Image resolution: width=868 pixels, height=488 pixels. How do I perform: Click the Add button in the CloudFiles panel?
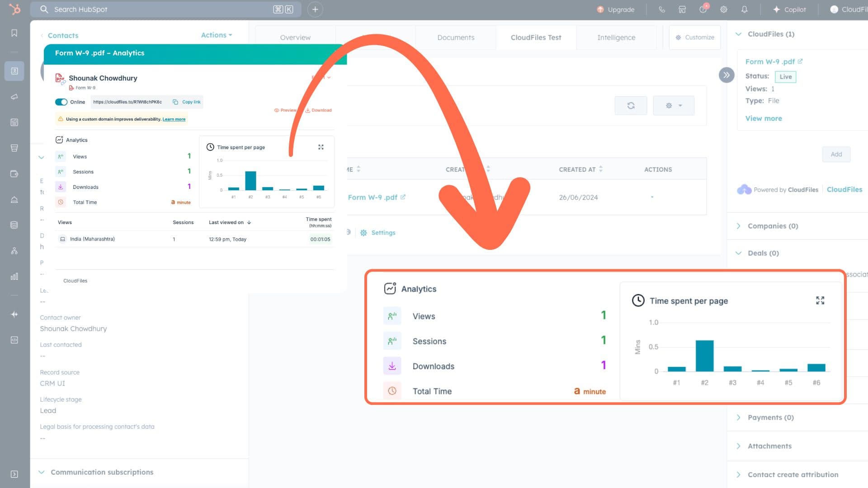click(x=836, y=154)
